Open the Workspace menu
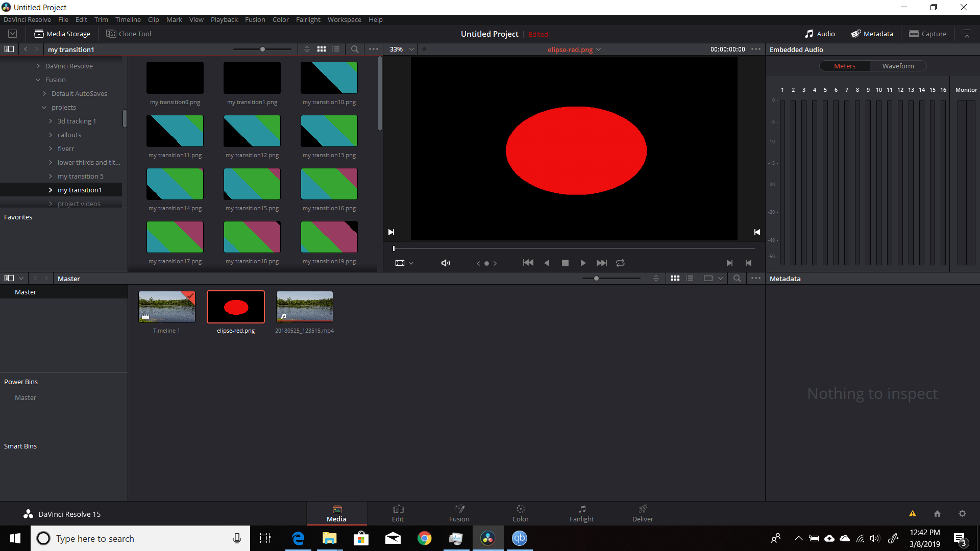The width and height of the screenshot is (980, 551). click(345, 19)
